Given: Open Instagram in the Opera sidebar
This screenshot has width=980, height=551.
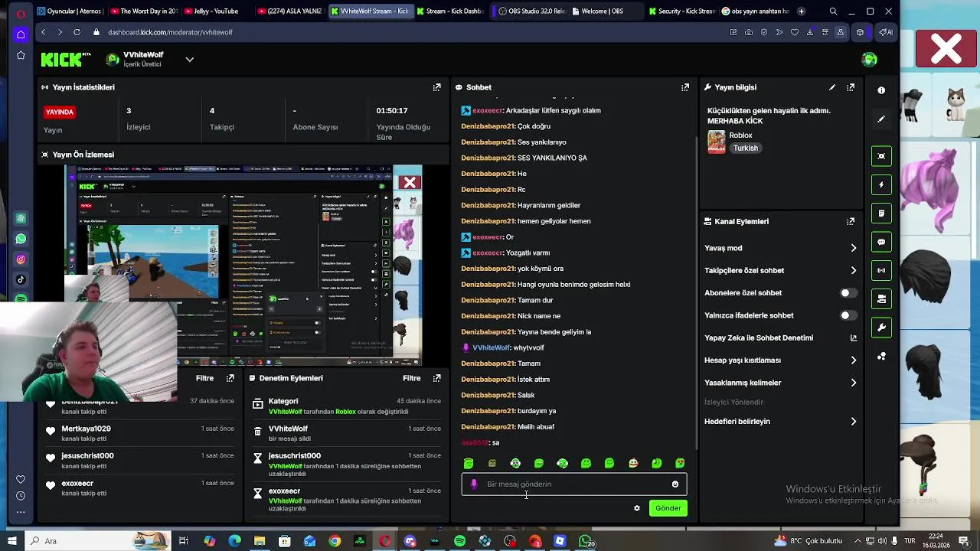Looking at the screenshot, I should [21, 259].
